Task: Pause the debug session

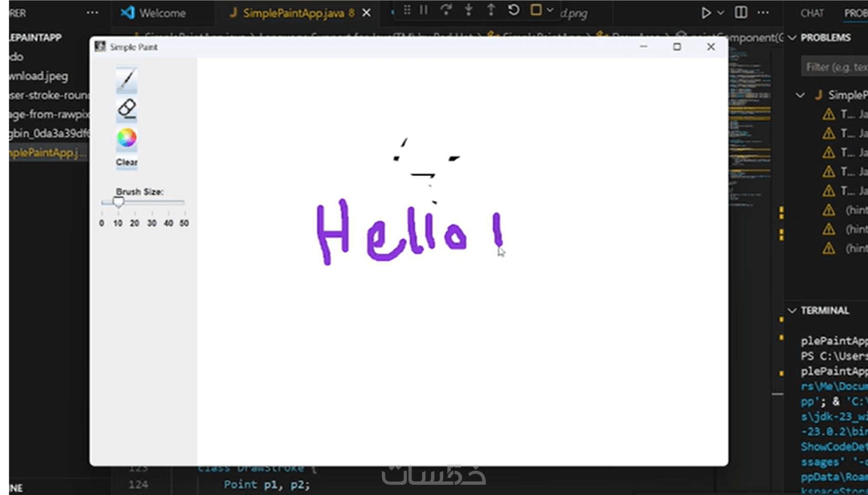Action: click(x=424, y=10)
